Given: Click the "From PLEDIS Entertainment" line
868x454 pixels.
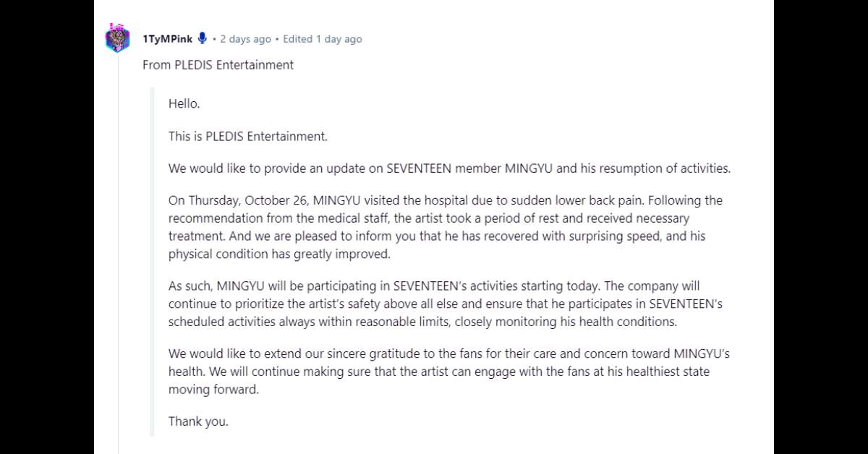Looking at the screenshot, I should click(218, 65).
